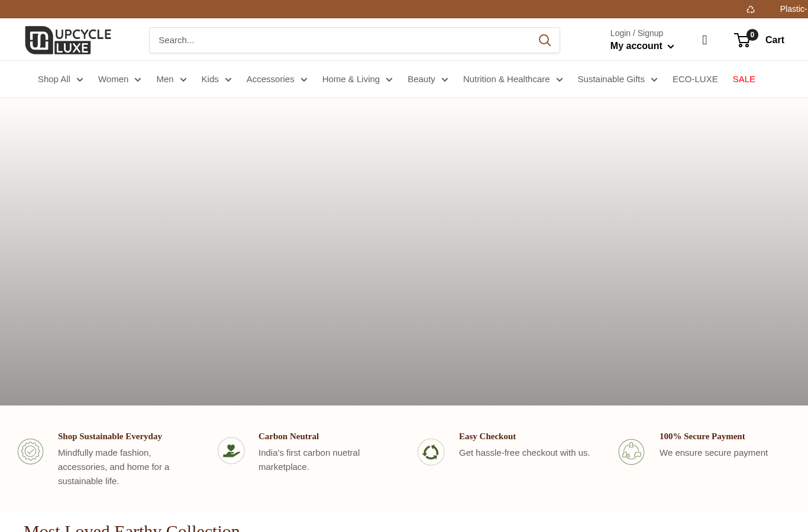Expand the Home & Living menu

point(357,79)
